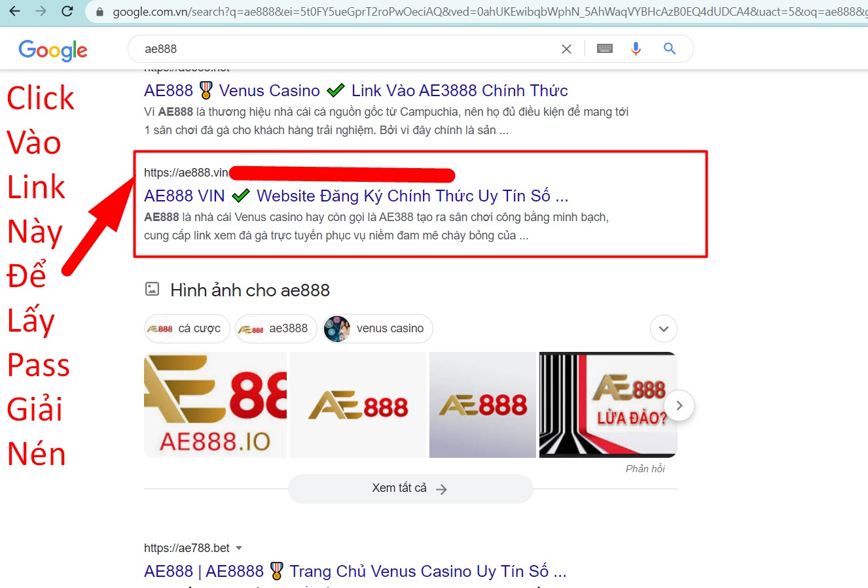Click the "Phản hồi" feedback link
868x588 pixels.
point(645,468)
